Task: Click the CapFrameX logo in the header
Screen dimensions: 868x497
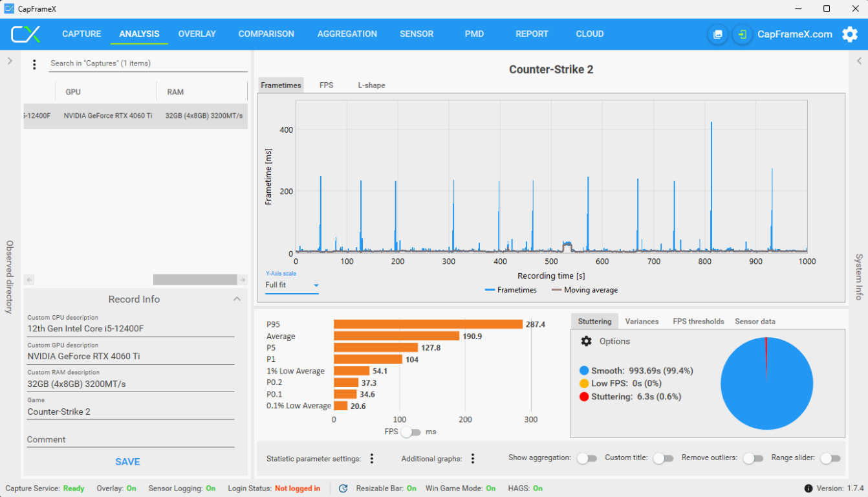Action: [x=26, y=34]
